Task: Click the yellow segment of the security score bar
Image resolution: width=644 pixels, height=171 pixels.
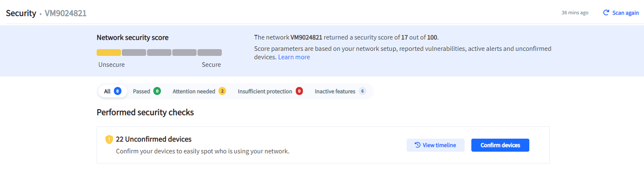Action: click(109, 53)
